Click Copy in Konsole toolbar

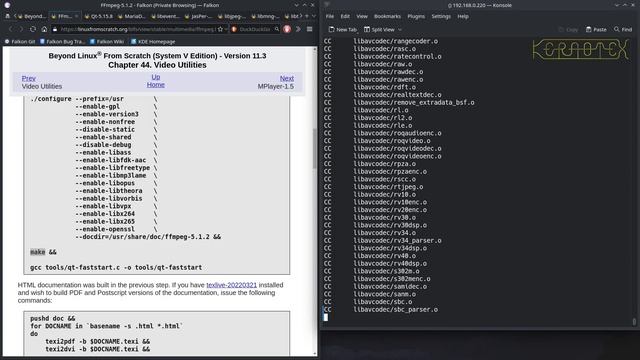[x=568, y=29]
